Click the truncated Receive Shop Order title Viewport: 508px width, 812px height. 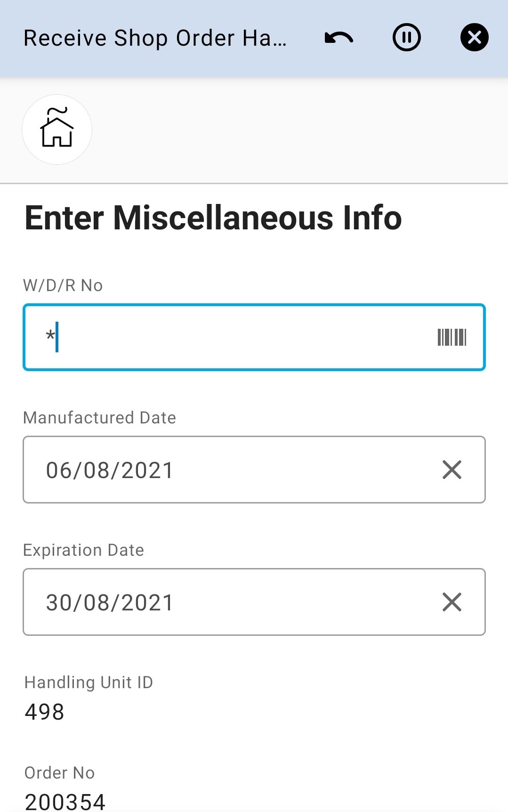tap(155, 38)
